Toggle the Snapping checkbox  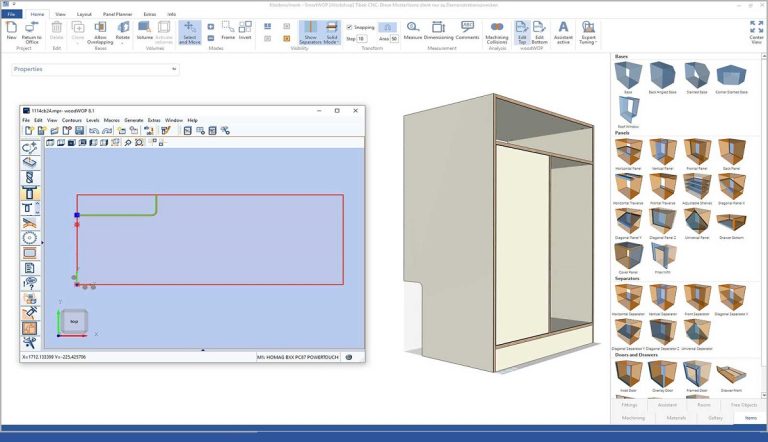pos(349,27)
